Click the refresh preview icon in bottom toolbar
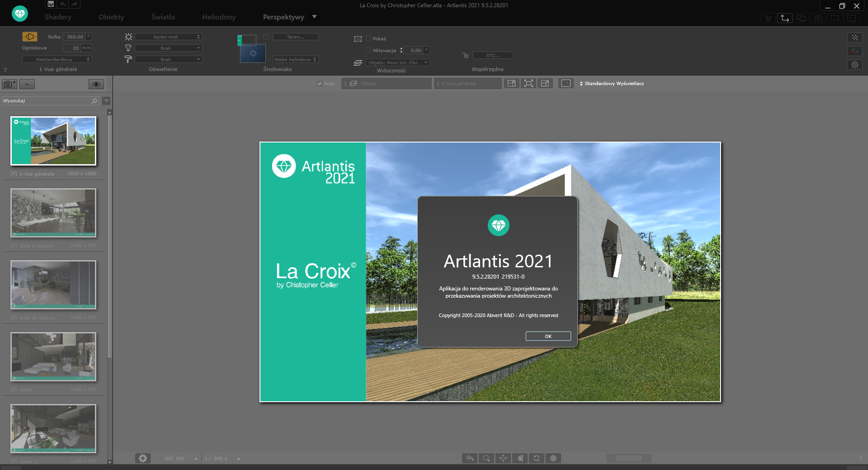 click(x=537, y=458)
